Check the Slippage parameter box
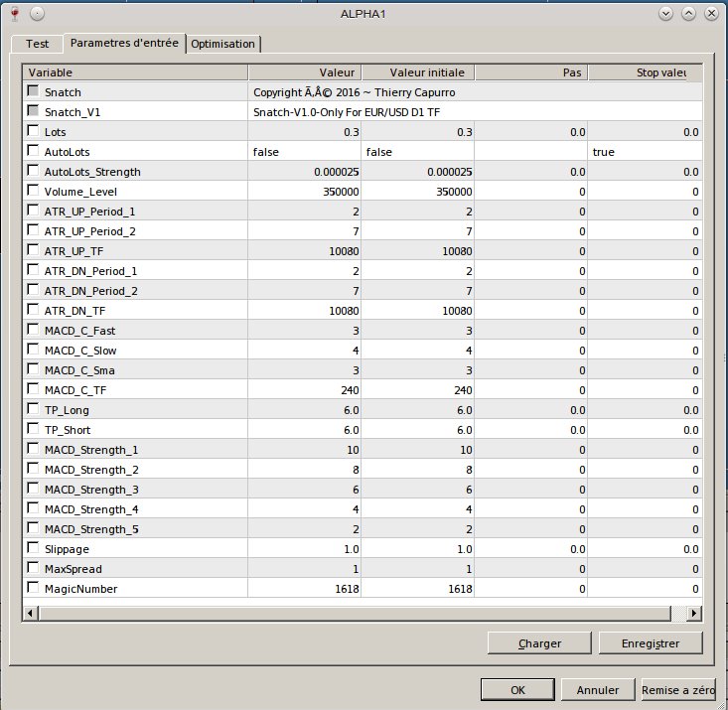This screenshot has height=710, width=728. tap(34, 548)
